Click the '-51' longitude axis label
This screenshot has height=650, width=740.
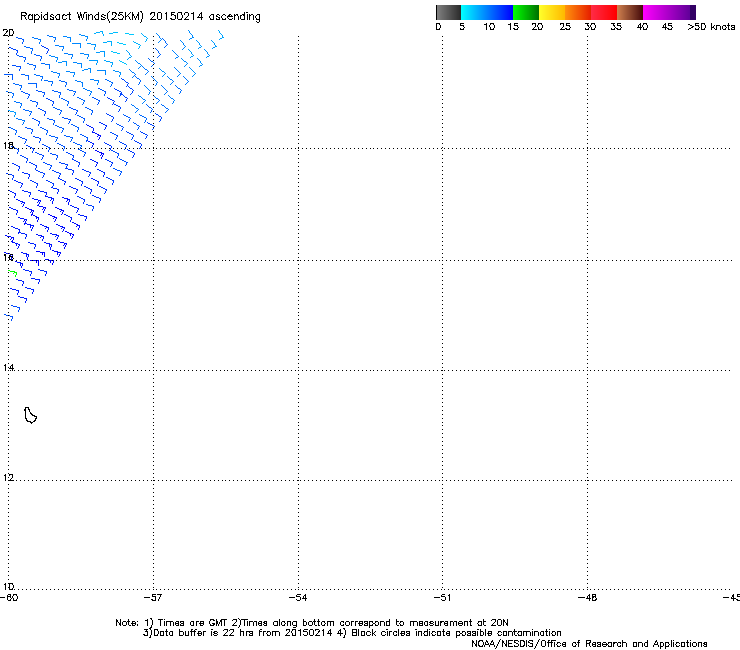click(x=443, y=598)
